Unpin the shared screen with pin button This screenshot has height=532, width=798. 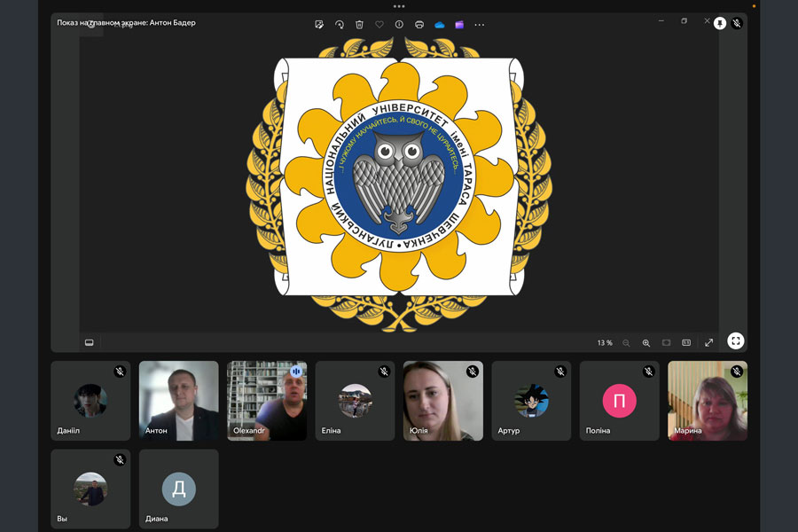click(x=720, y=23)
